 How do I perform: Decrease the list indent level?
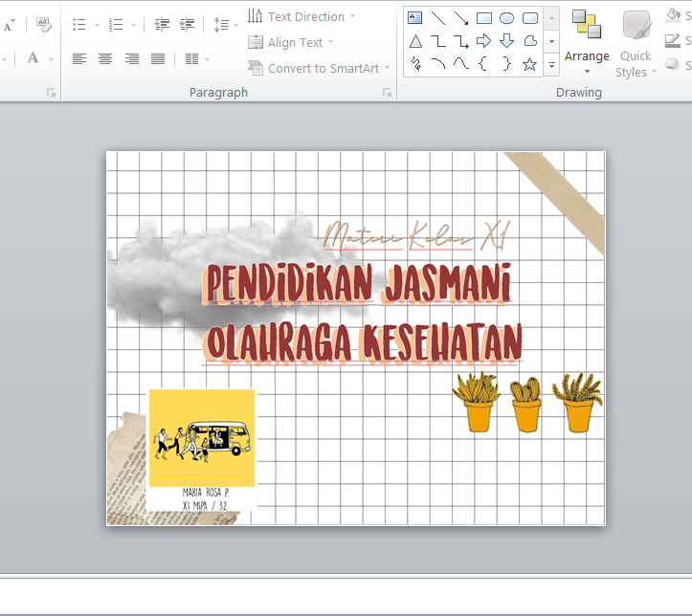pyautogui.click(x=162, y=25)
